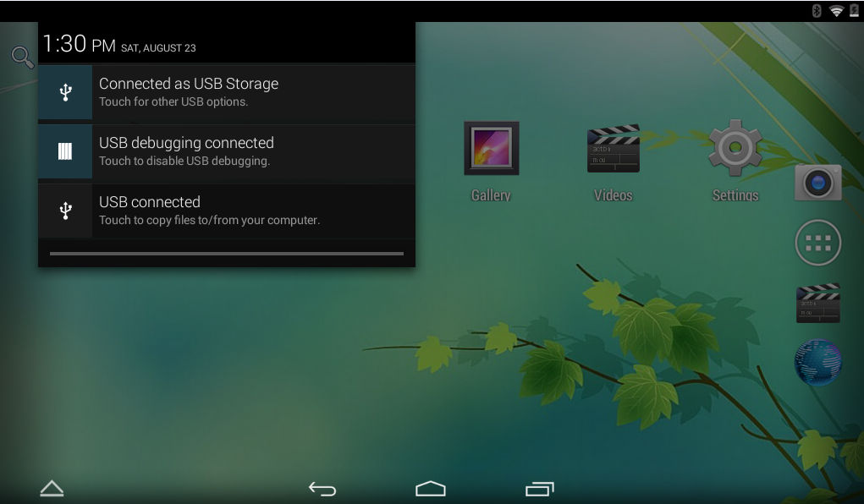The width and height of the screenshot is (864, 504).
Task: Open the all-apps drawer grid button
Action: point(817,243)
